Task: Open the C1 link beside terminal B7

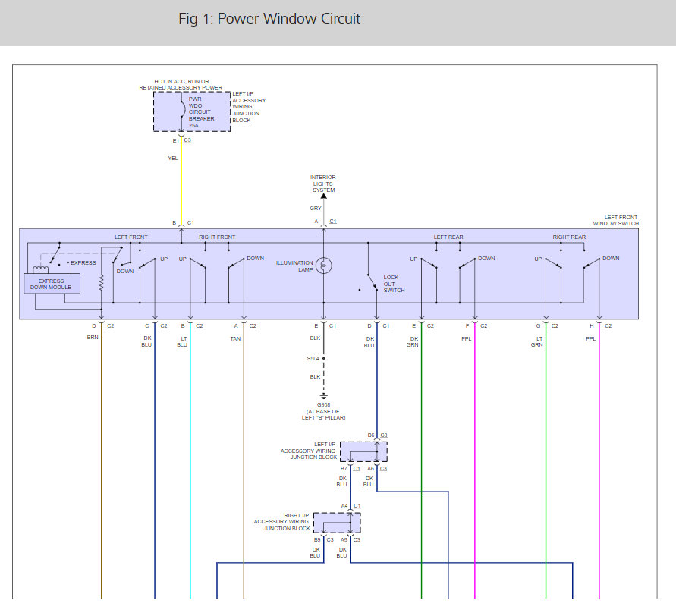Action: tap(357, 469)
